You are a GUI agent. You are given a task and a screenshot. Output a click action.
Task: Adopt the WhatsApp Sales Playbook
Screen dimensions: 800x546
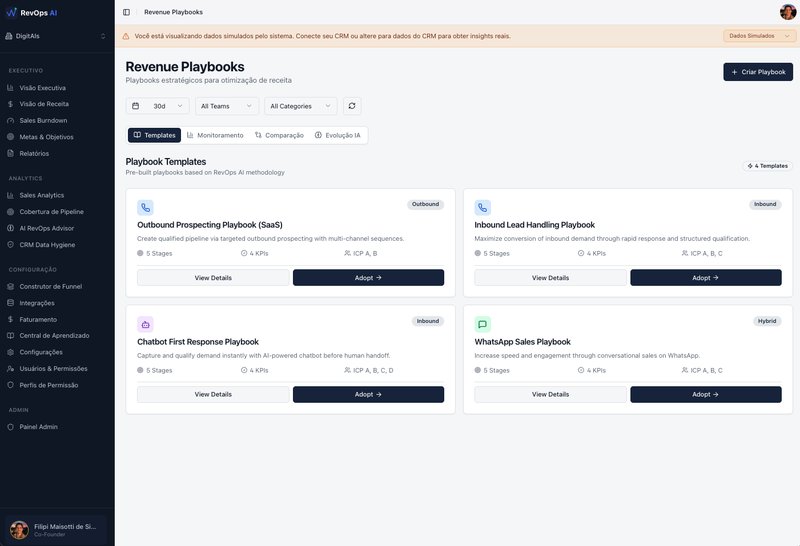pyautogui.click(x=706, y=394)
